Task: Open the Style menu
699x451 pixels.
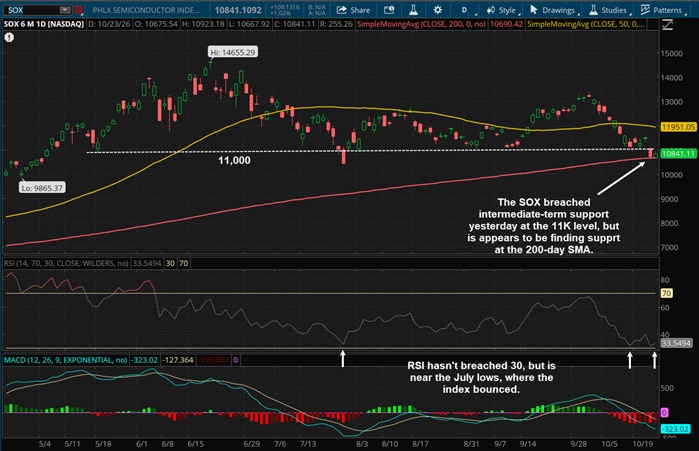Action: 503,10
